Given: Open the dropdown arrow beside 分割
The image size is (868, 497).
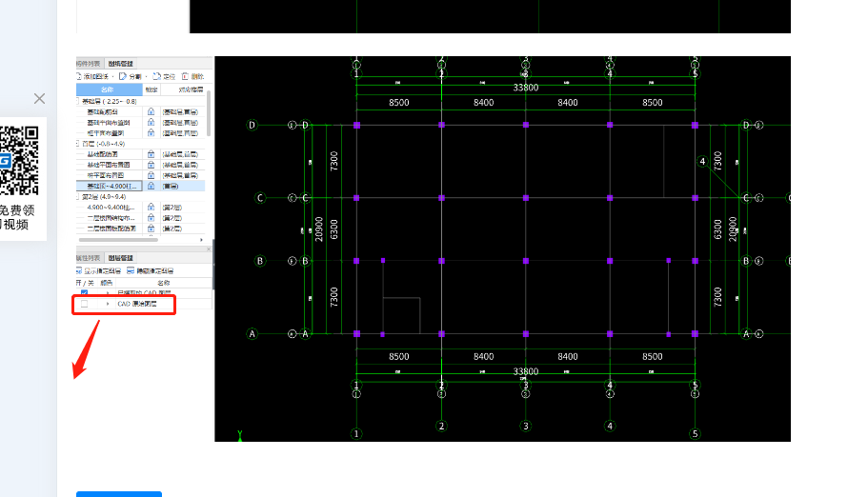Looking at the screenshot, I should point(146,76).
